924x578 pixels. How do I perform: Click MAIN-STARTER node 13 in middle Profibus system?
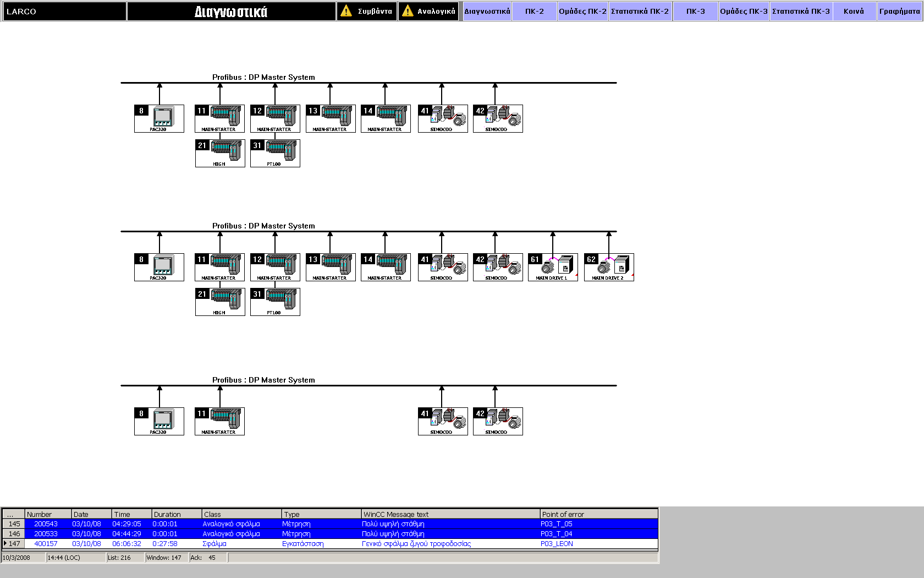(x=331, y=267)
